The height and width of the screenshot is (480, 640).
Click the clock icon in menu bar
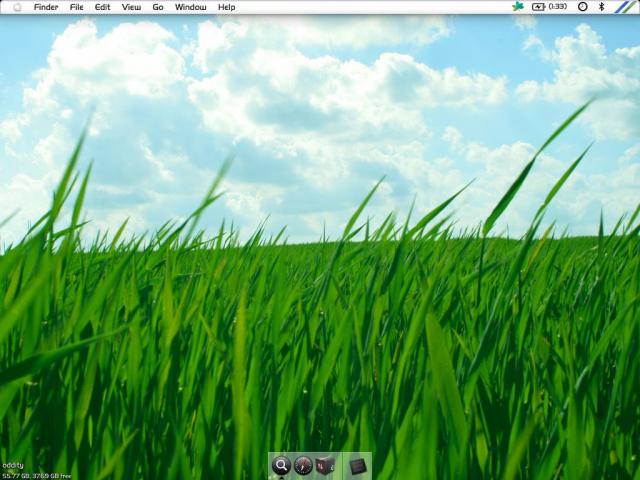(582, 7)
